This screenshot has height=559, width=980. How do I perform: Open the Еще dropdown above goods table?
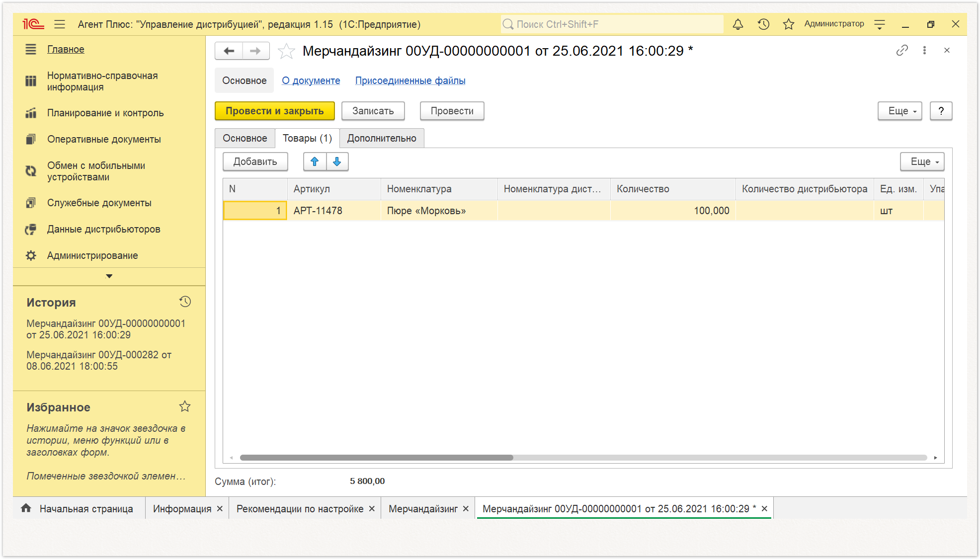point(922,161)
